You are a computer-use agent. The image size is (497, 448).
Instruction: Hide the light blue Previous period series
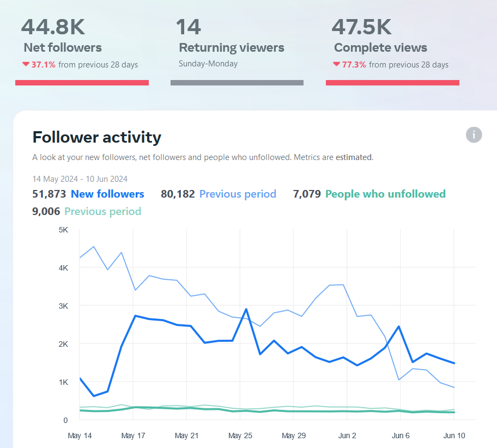coord(238,194)
